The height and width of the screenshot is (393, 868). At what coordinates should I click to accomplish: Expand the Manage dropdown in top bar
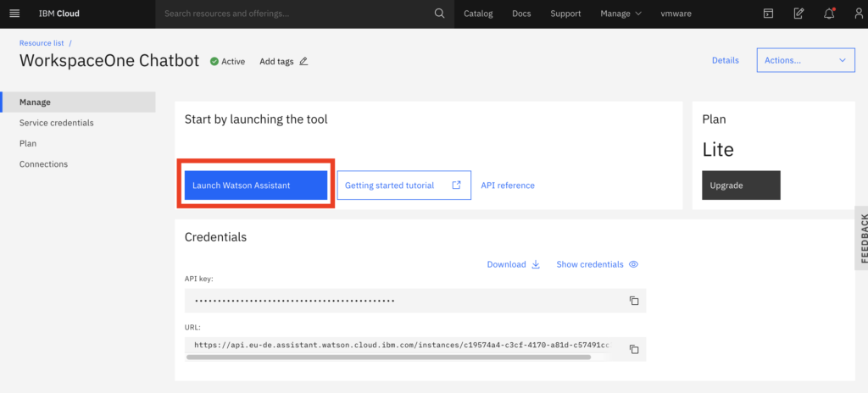[621, 14]
